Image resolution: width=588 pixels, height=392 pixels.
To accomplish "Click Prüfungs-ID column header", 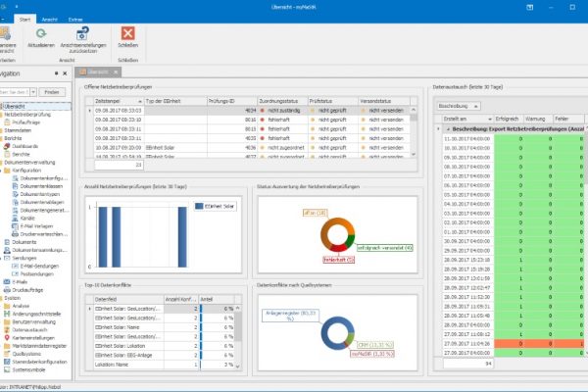I will click(x=231, y=101).
